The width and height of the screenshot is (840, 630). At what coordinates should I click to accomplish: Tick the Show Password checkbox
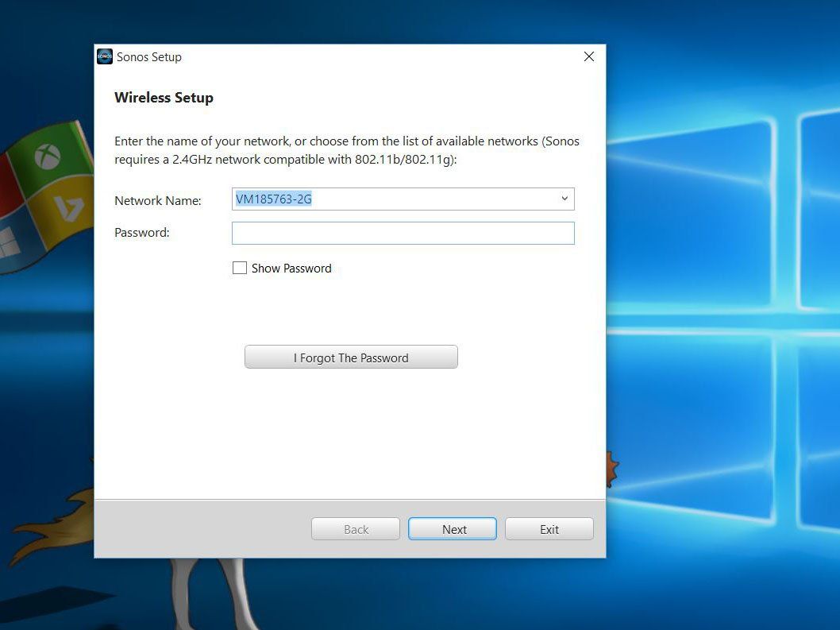click(x=240, y=268)
